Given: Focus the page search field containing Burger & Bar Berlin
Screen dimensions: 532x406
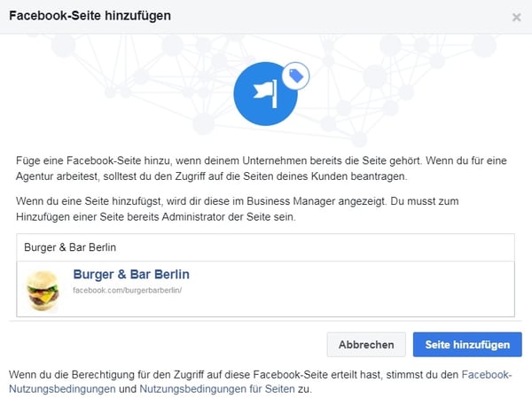Looking at the screenshot, I should click(x=266, y=247).
